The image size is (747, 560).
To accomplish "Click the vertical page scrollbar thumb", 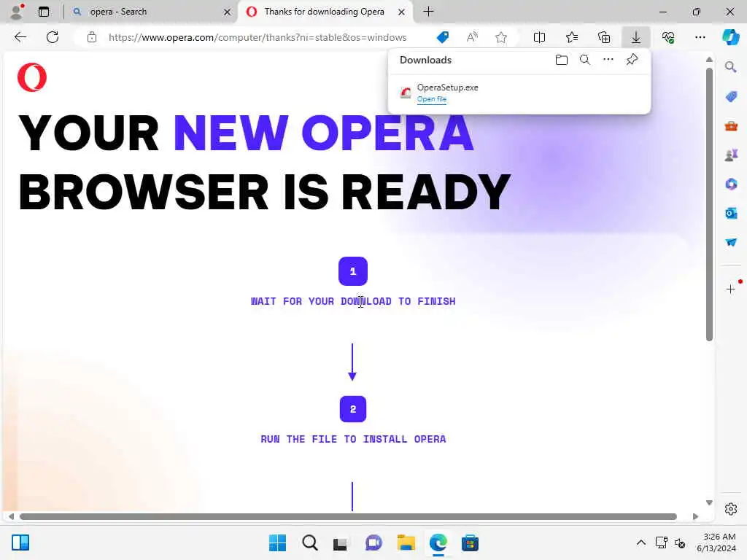I will click(709, 205).
